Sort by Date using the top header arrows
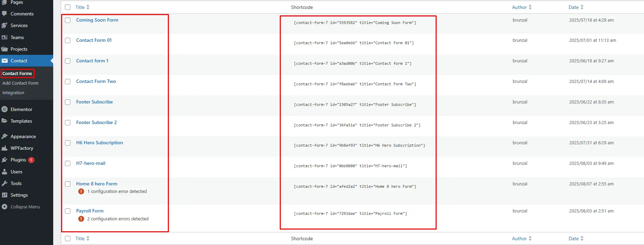Image resolution: width=644 pixels, height=245 pixels. click(x=582, y=7)
